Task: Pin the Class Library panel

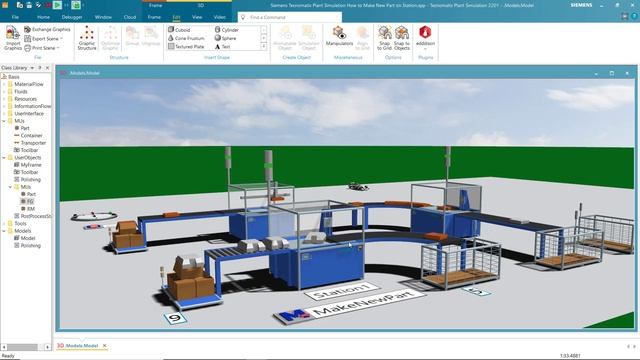Action: tap(40, 68)
